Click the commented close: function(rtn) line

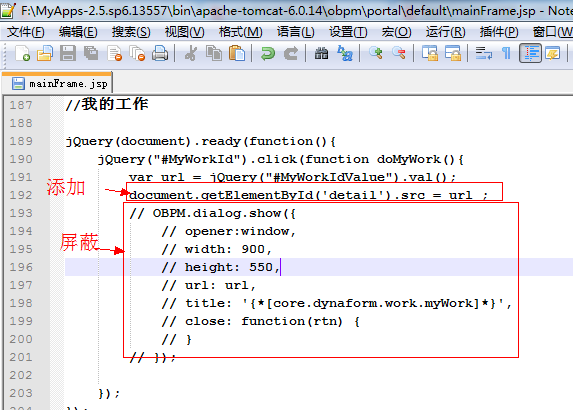261,321
